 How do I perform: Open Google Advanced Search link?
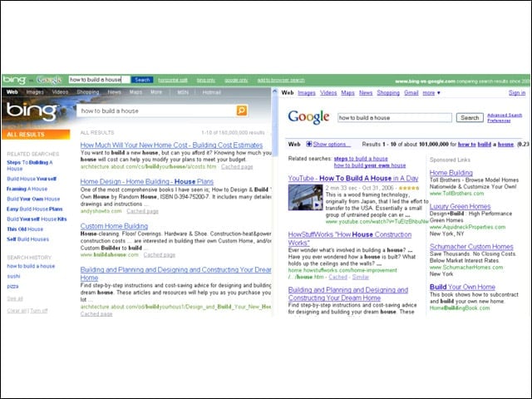tap(505, 115)
